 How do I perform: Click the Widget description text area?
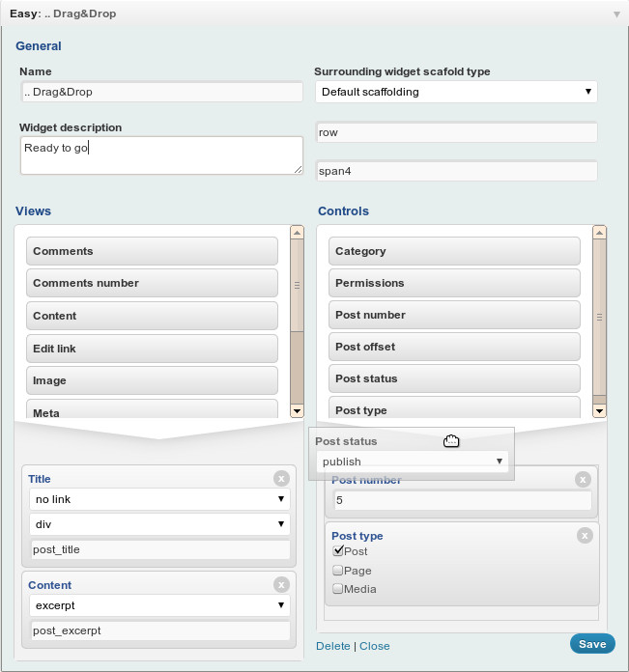point(161,155)
